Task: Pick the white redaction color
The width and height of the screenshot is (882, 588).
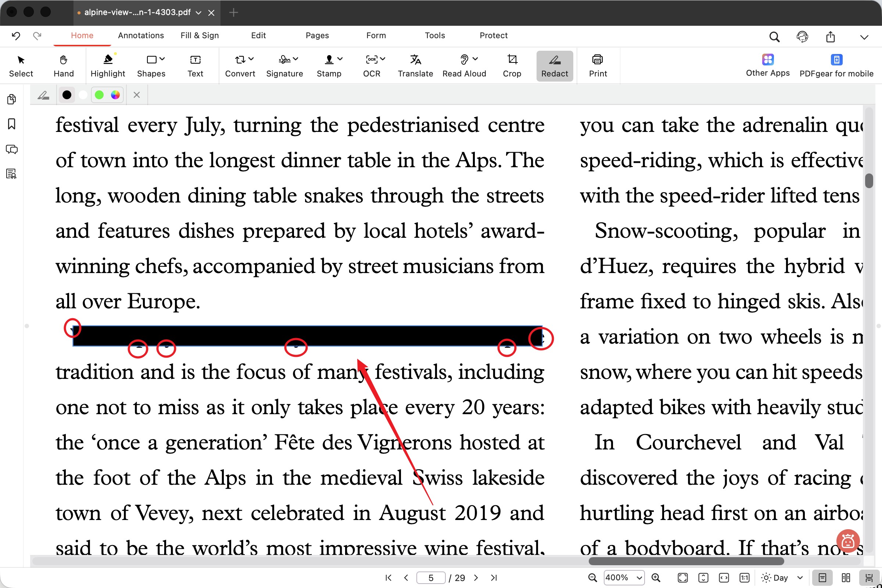Action: click(x=83, y=95)
